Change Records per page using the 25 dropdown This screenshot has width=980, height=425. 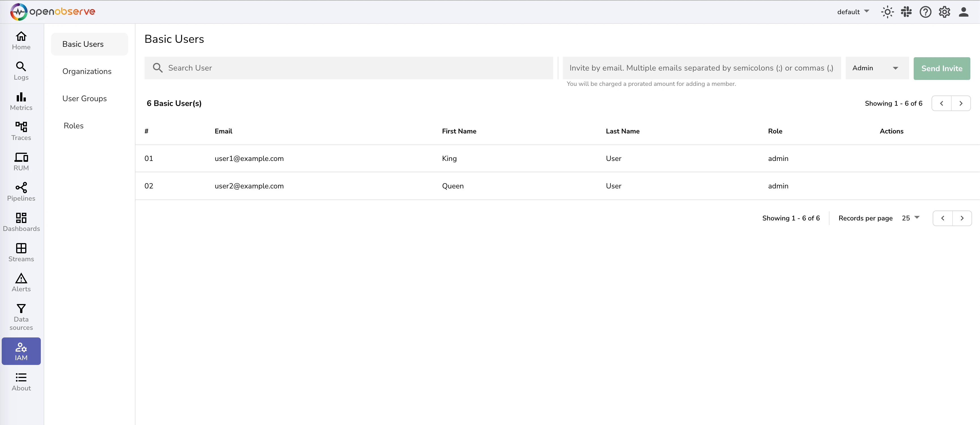click(910, 218)
